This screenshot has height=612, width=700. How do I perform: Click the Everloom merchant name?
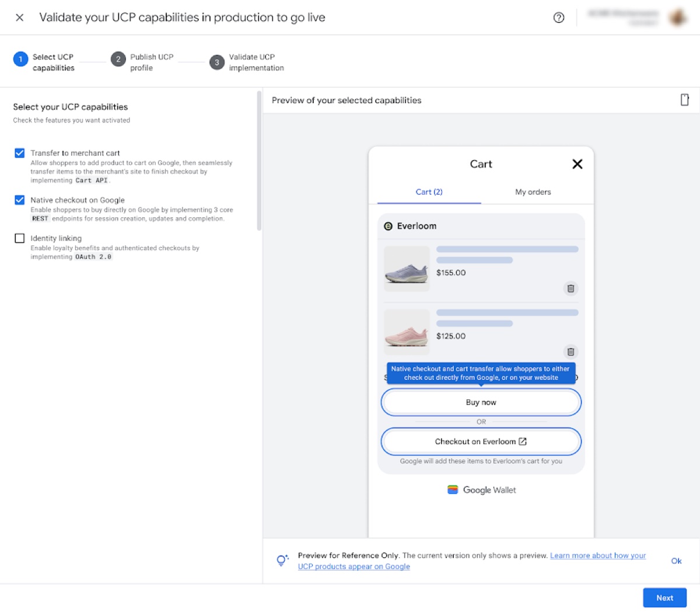(416, 226)
